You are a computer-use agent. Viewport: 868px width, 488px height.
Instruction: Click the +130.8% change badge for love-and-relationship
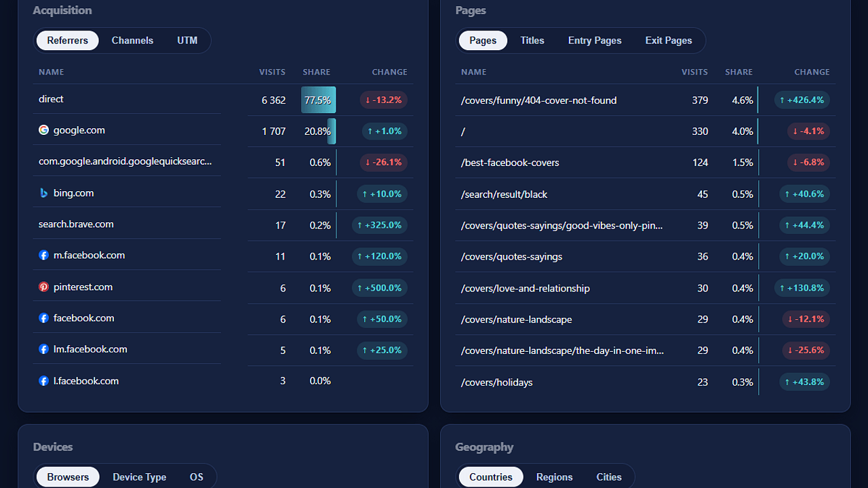pyautogui.click(x=802, y=288)
